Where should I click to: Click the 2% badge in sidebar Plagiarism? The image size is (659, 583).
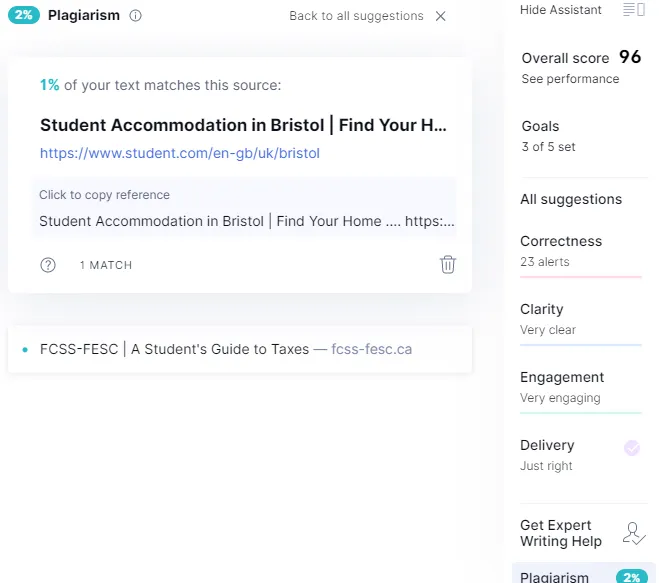point(631,577)
